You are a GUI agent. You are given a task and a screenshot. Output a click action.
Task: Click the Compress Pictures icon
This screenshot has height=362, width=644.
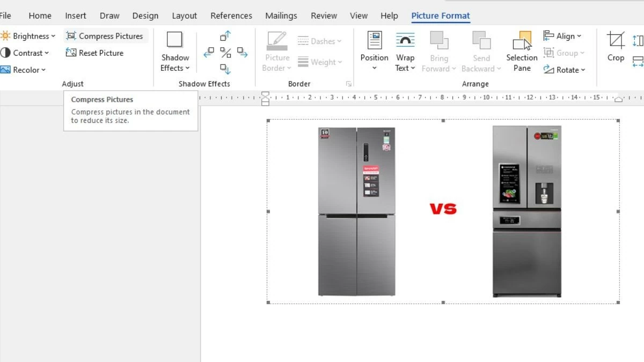point(72,35)
